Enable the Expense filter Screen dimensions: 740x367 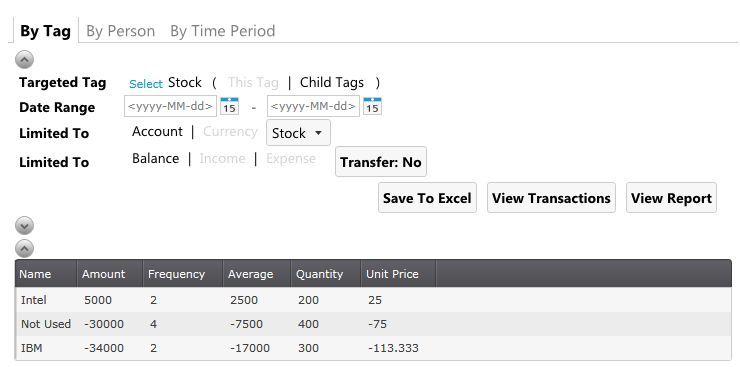coord(291,158)
